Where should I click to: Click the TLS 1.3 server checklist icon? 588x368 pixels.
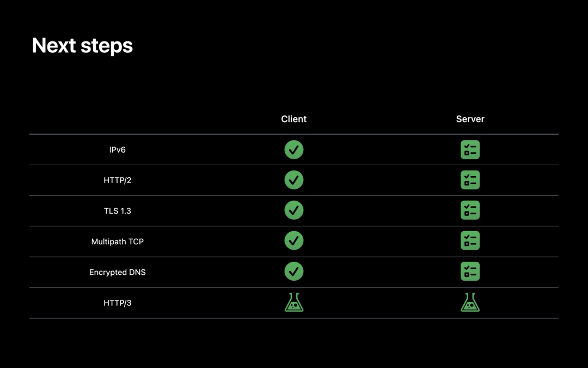(x=470, y=210)
